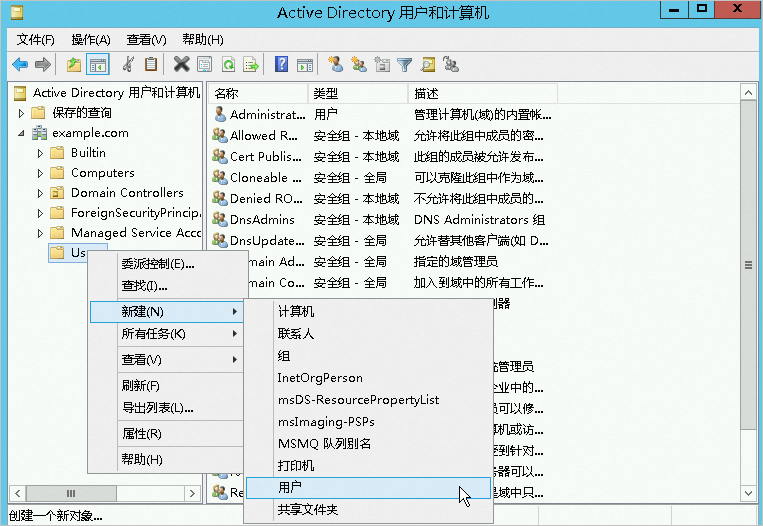
Task: Expand the Domain Controllers tree node
Action: click(40, 193)
